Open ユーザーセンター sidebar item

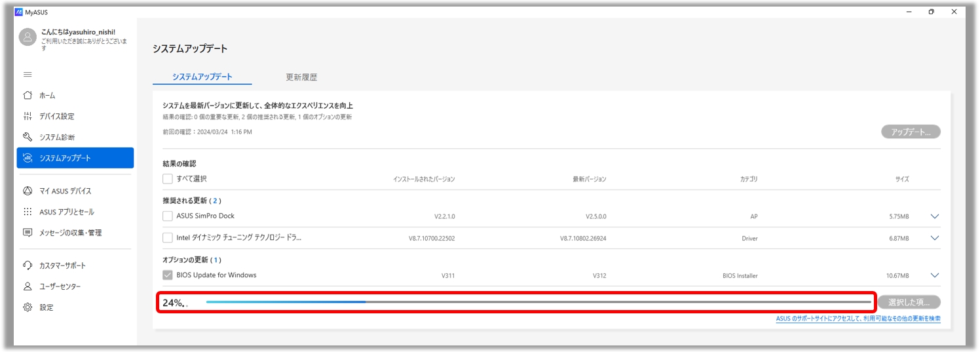point(75,286)
